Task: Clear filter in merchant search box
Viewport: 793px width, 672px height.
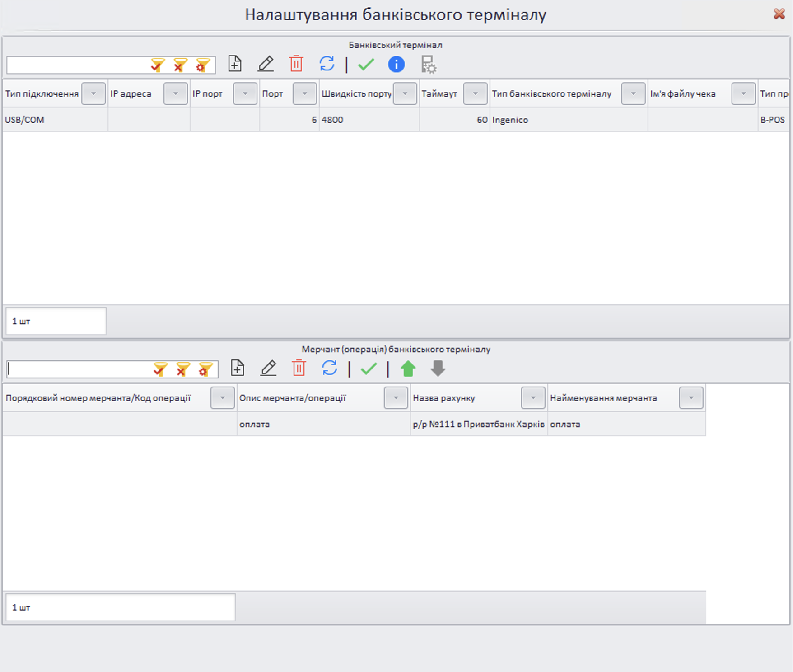Action: 183,369
